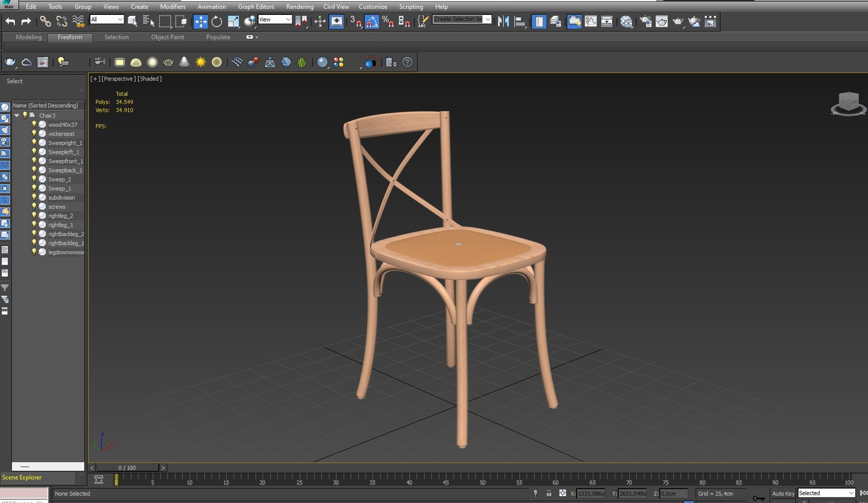This screenshot has width=868, height=503.
Task: Create a Box primitive icon
Action: tap(120, 62)
